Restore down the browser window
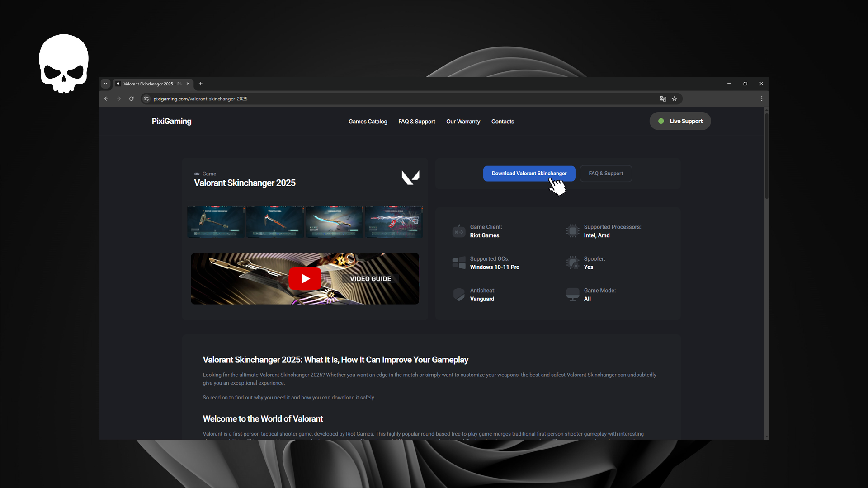 tap(745, 84)
